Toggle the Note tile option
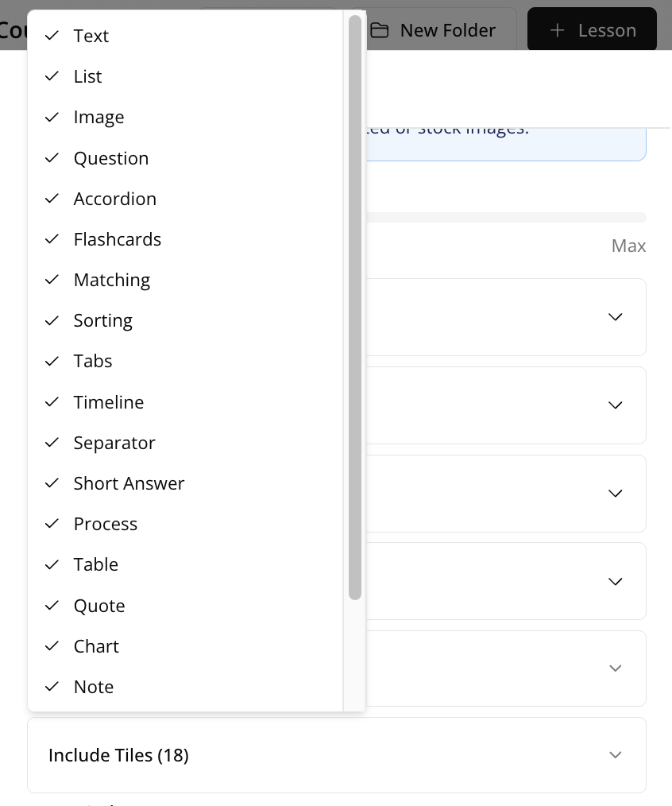672x806 pixels. (x=93, y=687)
